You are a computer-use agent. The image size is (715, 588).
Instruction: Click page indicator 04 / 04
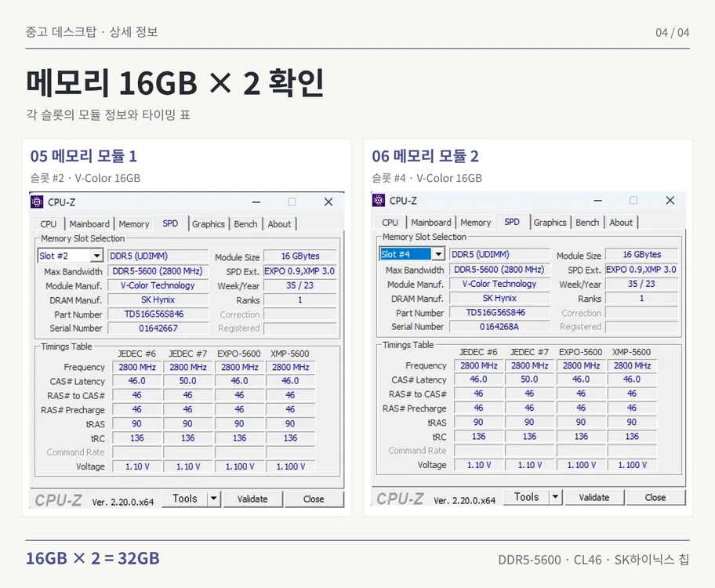point(672,32)
